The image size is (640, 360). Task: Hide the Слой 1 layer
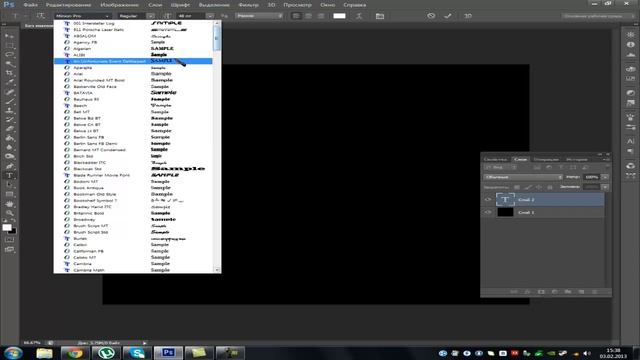488,212
